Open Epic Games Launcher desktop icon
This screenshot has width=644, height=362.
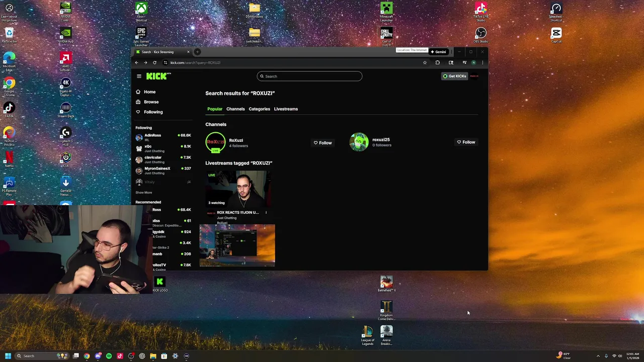point(141,37)
